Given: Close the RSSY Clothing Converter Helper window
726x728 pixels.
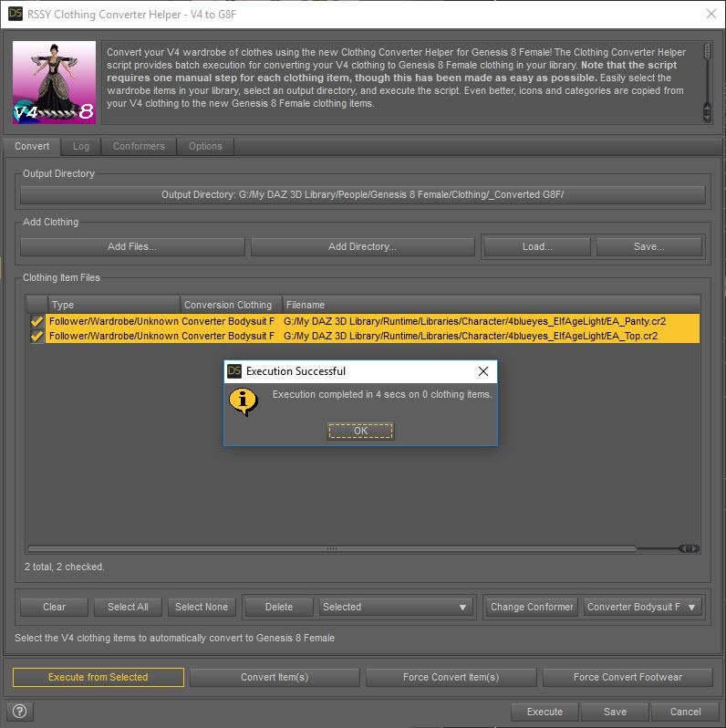Looking at the screenshot, I should coord(711,14).
